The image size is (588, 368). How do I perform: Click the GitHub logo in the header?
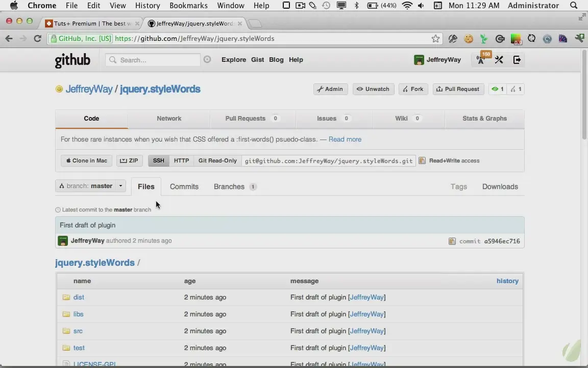point(72,60)
